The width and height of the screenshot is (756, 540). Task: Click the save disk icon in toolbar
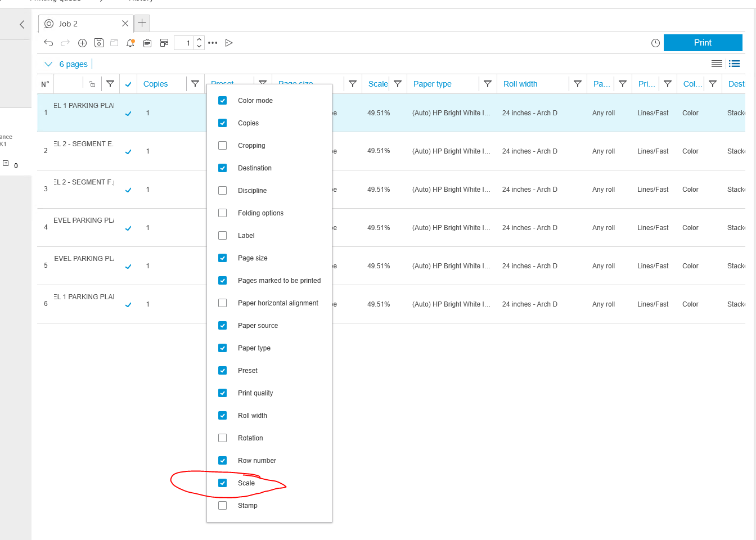point(99,43)
